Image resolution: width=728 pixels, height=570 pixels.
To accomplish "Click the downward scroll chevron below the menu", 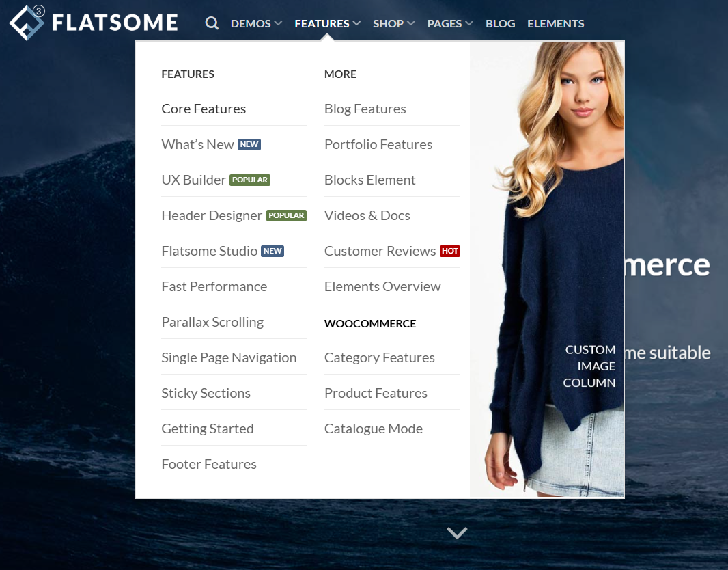I will (456, 532).
